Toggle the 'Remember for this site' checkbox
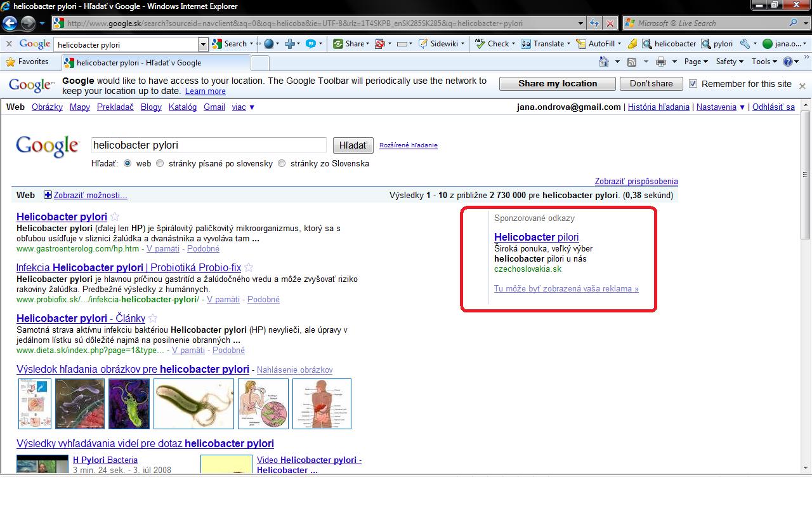812x508 pixels. (x=693, y=84)
